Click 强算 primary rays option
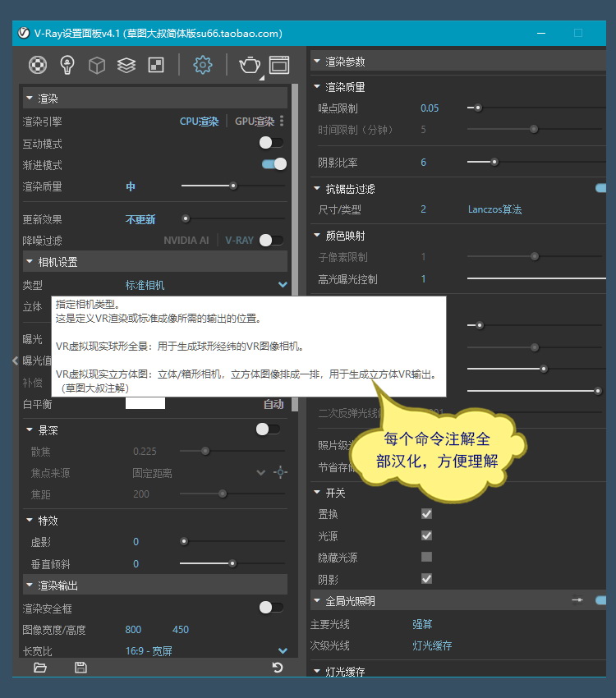The width and height of the screenshot is (616, 698). coord(422,624)
